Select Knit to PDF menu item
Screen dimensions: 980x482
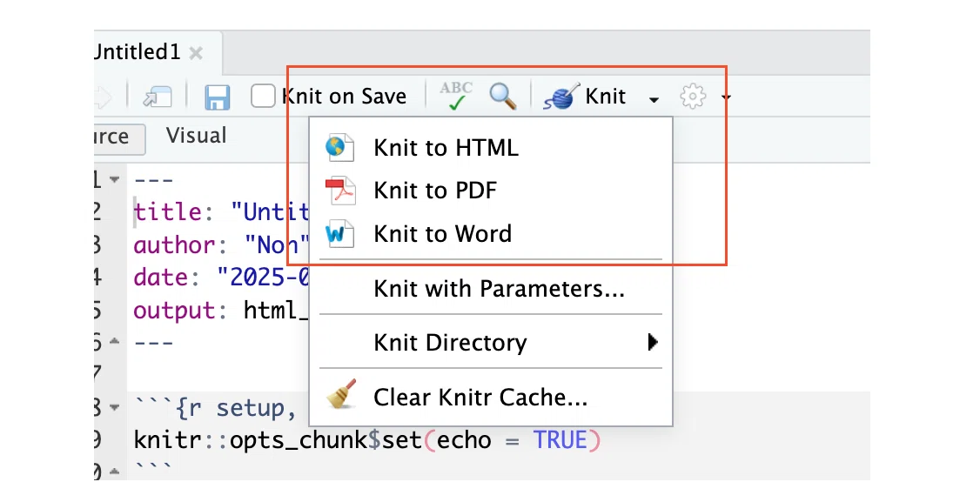click(x=491, y=191)
